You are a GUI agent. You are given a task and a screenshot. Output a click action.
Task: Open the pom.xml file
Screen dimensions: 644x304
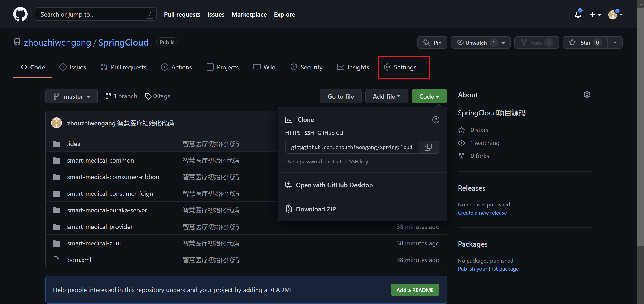pos(79,260)
